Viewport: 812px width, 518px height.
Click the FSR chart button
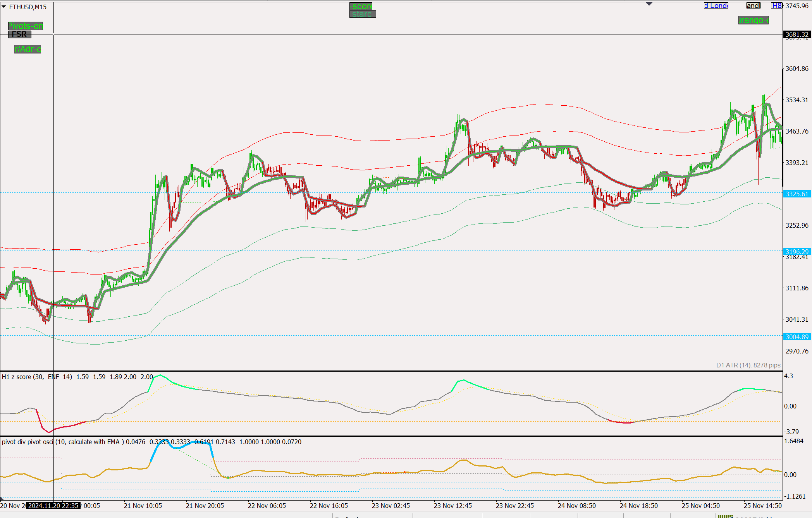tap(19, 34)
